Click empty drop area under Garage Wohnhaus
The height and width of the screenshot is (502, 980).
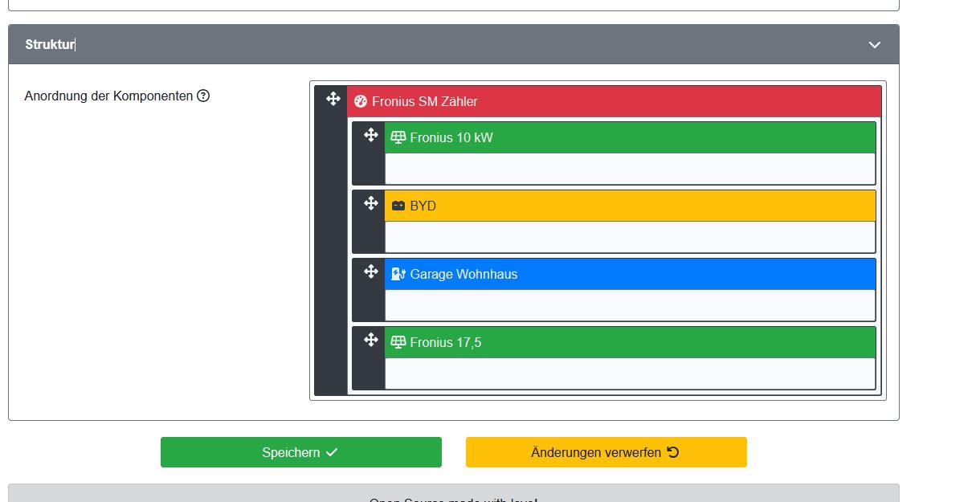click(630, 305)
